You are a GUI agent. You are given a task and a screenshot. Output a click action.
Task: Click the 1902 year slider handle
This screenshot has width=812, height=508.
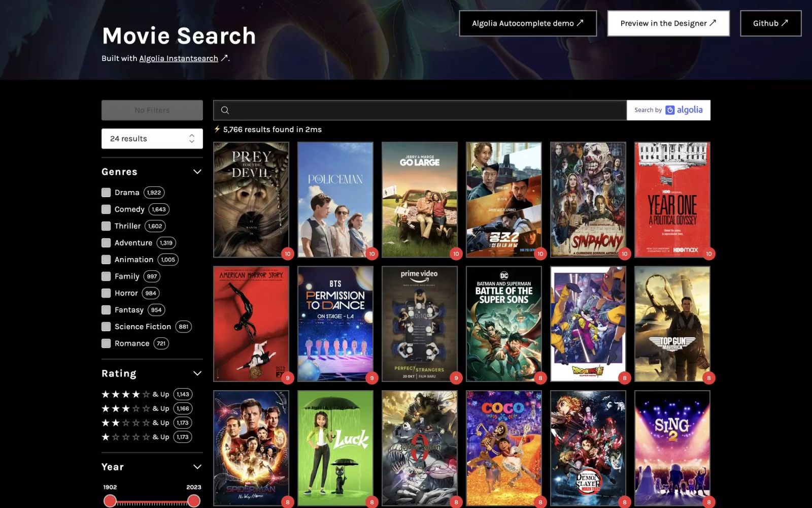[110, 501]
